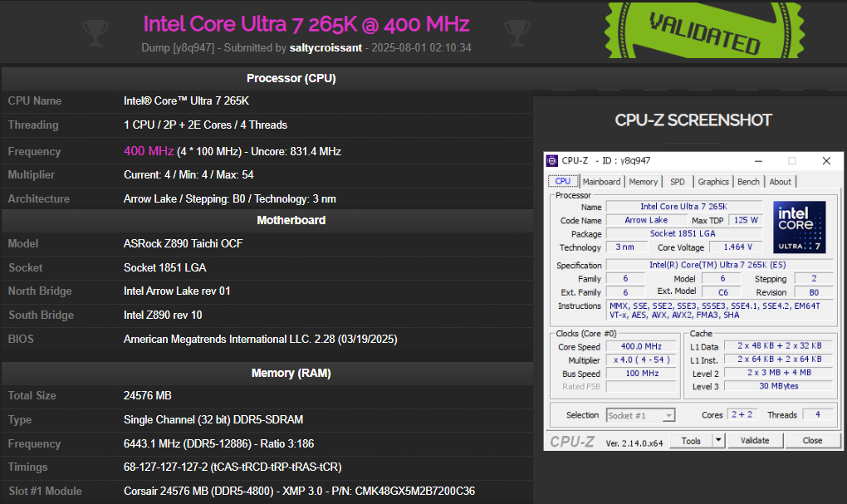Click the L1 Data cache value in CPU-Z

778,345
